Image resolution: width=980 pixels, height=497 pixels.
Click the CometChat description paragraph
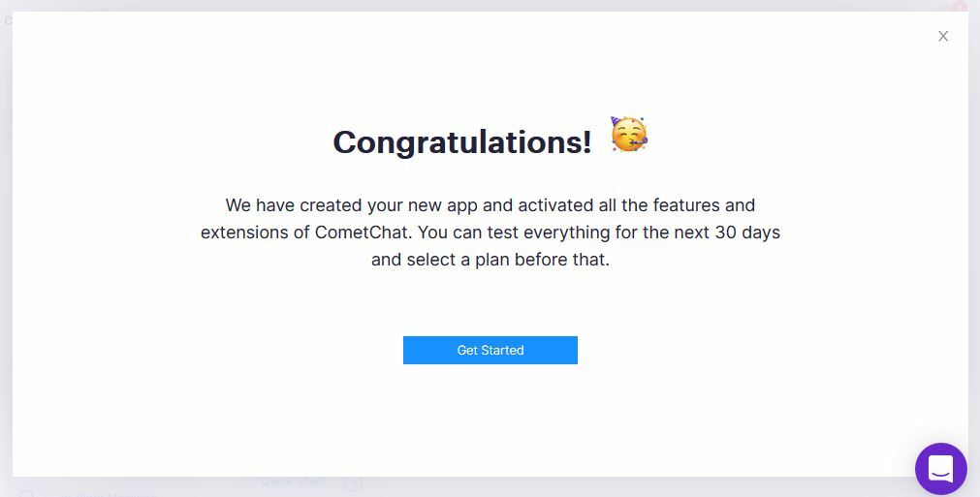490,233
